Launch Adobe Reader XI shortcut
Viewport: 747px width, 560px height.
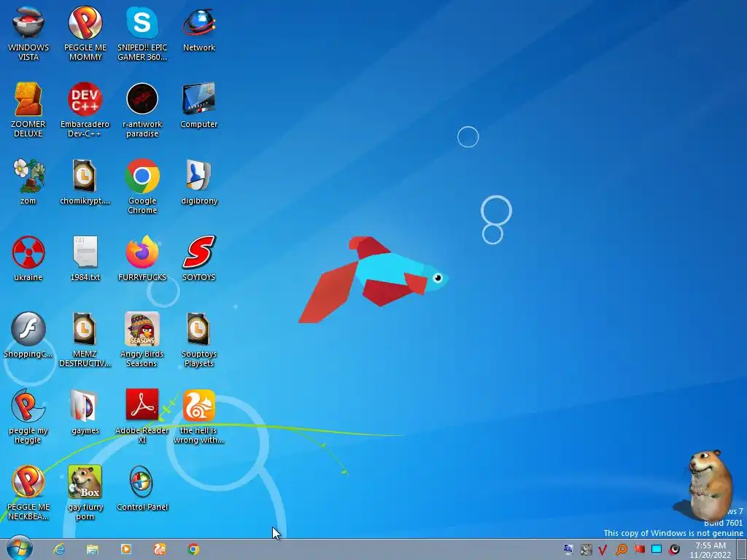pos(142,416)
